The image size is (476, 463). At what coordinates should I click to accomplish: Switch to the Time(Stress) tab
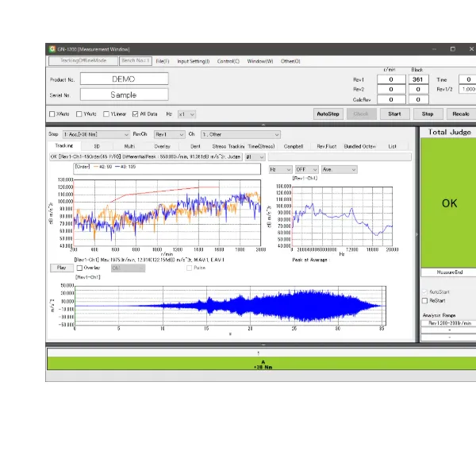click(261, 146)
